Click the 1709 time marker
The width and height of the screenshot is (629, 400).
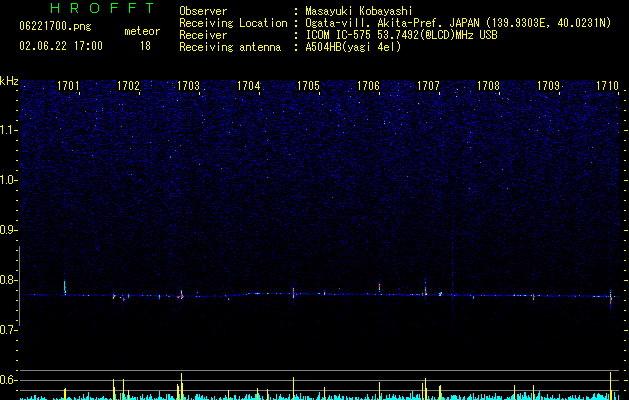(x=548, y=86)
